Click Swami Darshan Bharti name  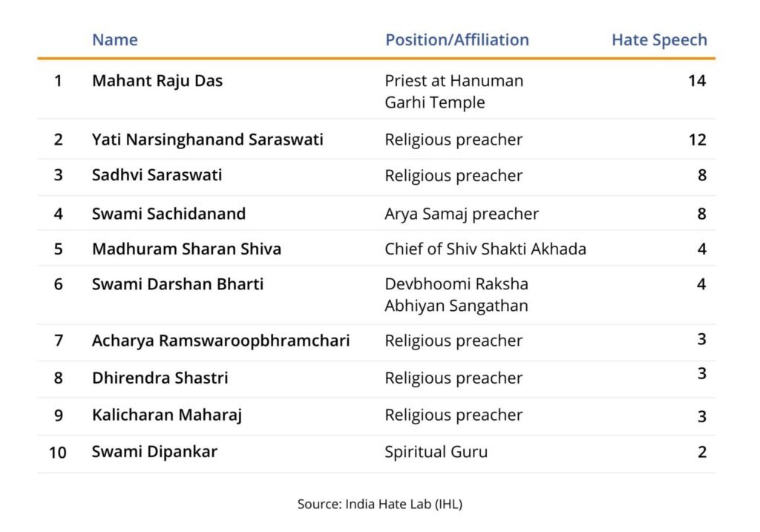(x=177, y=284)
